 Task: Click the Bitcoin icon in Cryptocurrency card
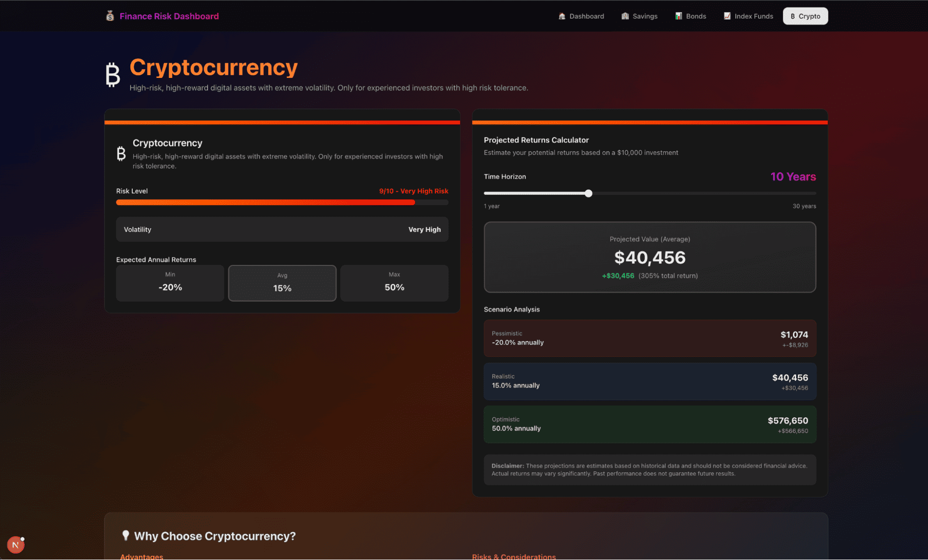pyautogui.click(x=121, y=154)
